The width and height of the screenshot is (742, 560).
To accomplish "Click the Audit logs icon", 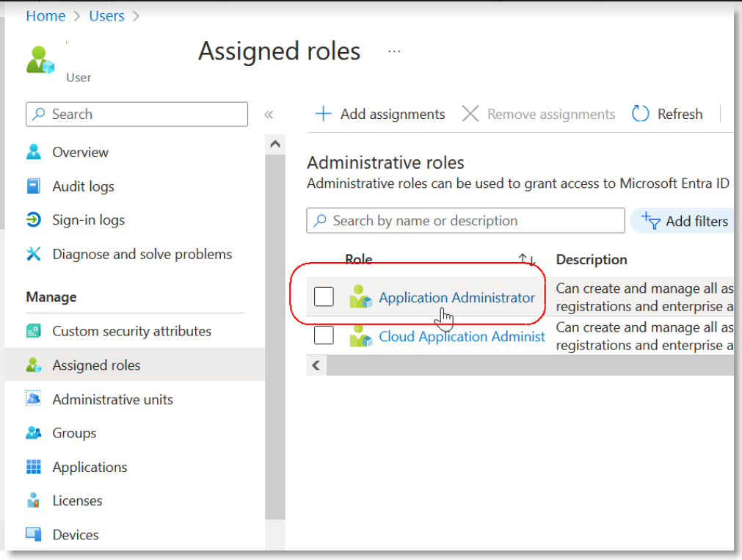I will tap(34, 186).
